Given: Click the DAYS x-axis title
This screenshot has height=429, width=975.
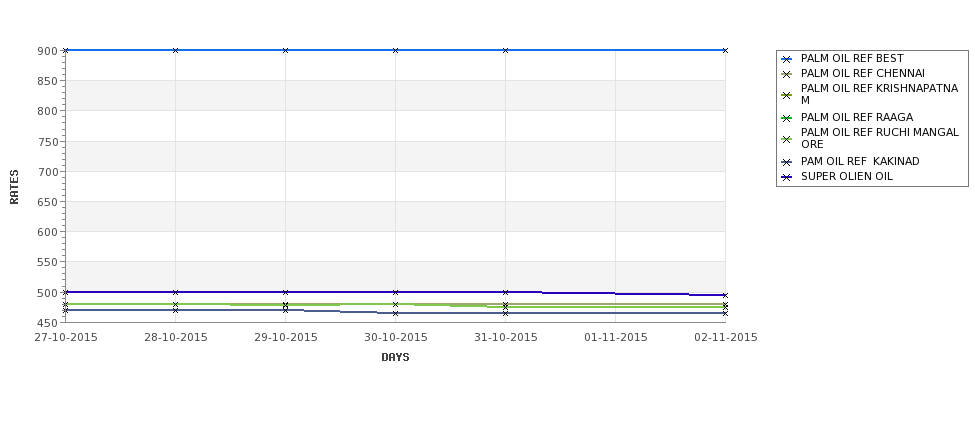Looking at the screenshot, I should tap(395, 358).
